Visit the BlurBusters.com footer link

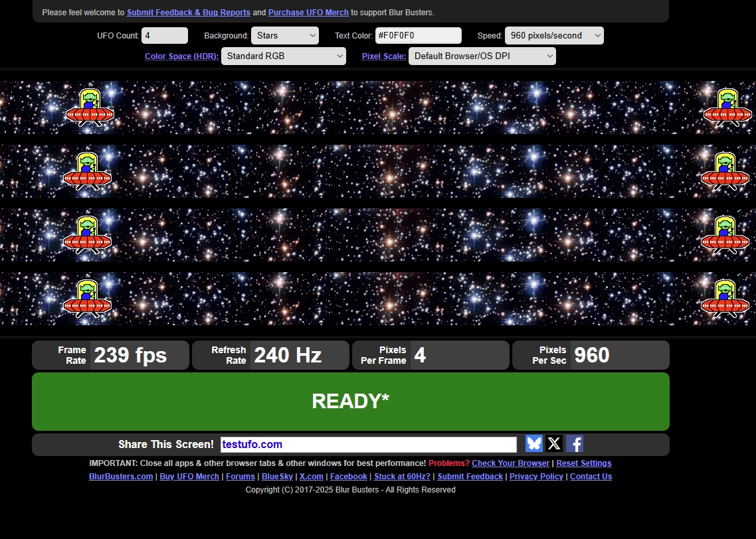tap(120, 477)
